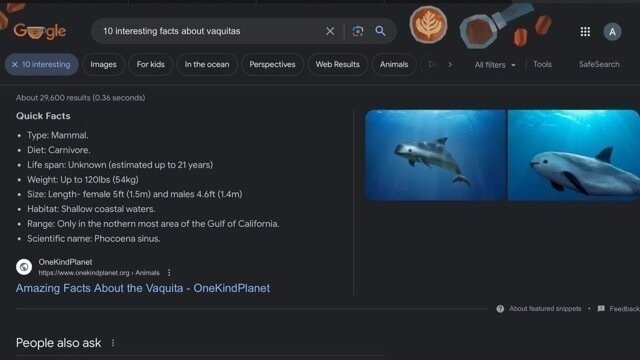Open the Tools options
The image size is (640, 360).
[x=542, y=64]
